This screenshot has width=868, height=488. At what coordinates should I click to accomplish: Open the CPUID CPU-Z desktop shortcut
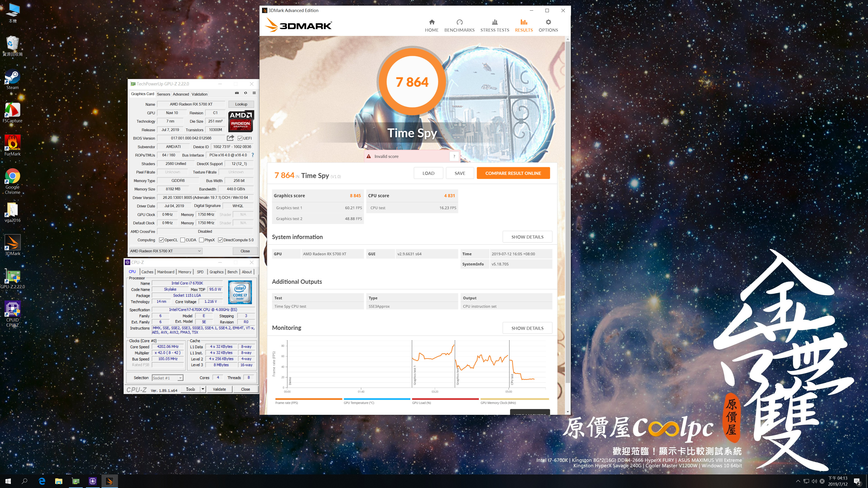tap(12, 314)
